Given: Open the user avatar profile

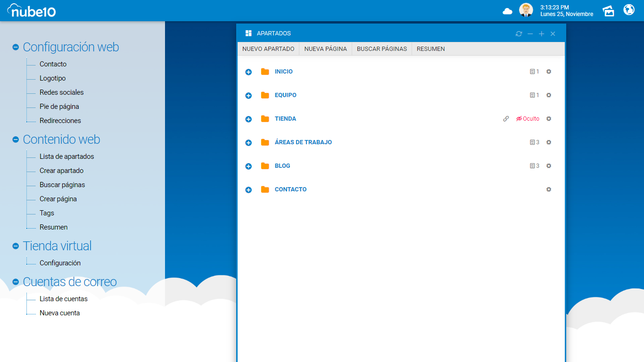Looking at the screenshot, I should 526,10.
